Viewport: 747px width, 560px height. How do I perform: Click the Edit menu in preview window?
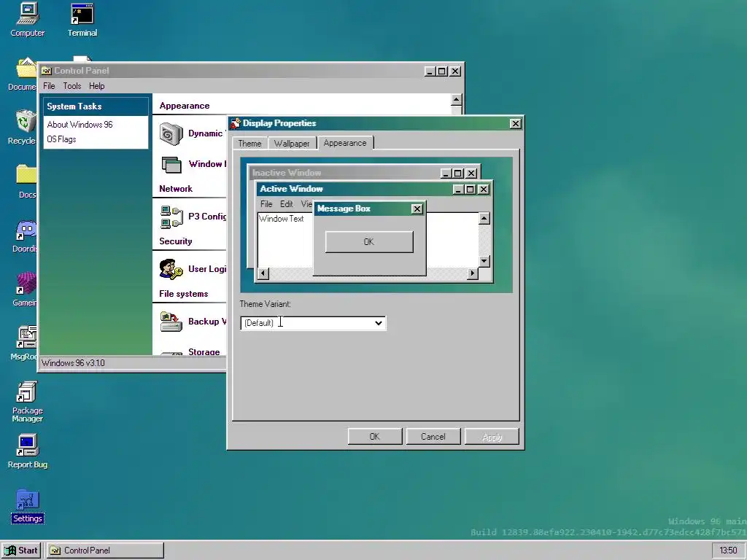tap(286, 204)
